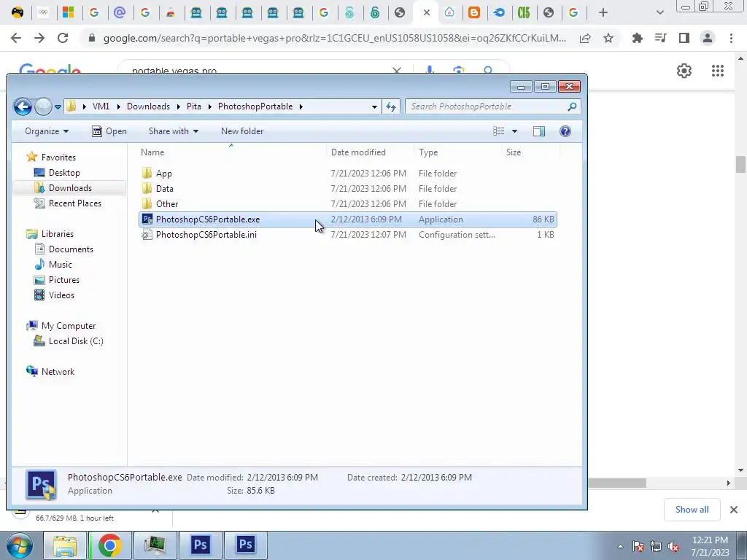Open the view options dropdown arrow
This screenshot has width=747, height=560.
514,131
